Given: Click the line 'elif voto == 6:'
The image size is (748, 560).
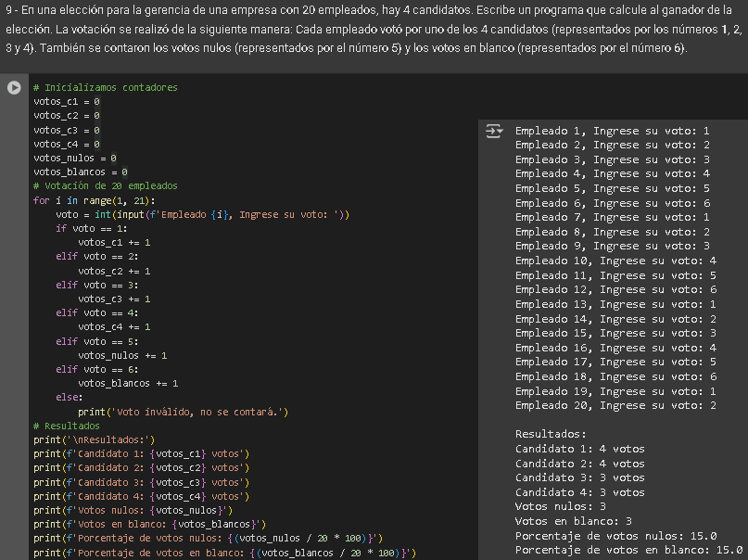Looking at the screenshot, I should tap(97, 369).
